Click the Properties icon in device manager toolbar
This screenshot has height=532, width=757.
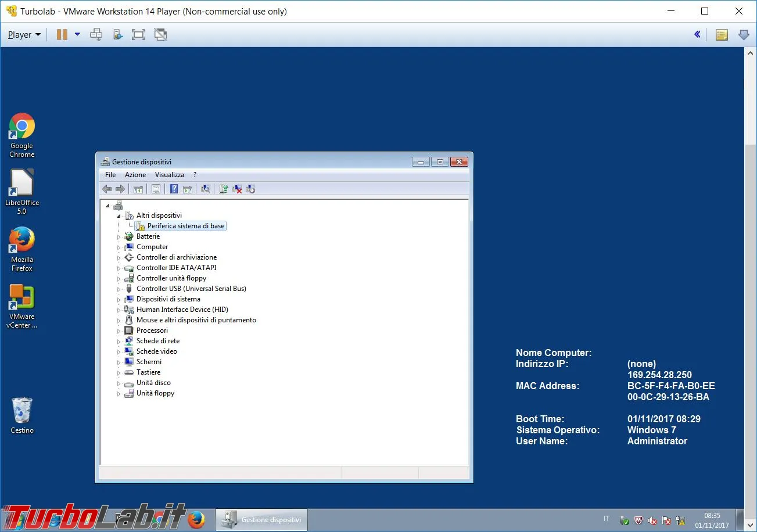point(156,189)
